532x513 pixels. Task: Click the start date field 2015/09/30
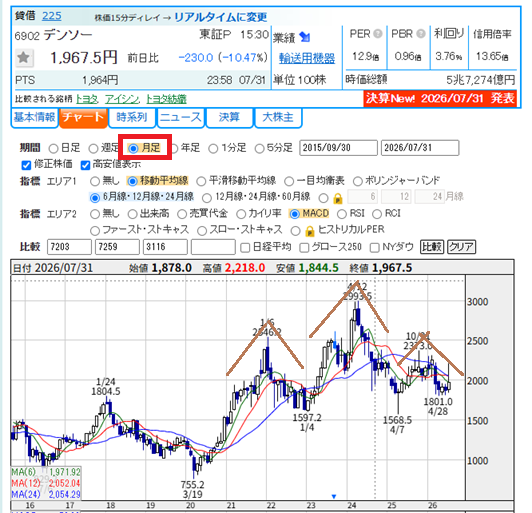pos(338,148)
